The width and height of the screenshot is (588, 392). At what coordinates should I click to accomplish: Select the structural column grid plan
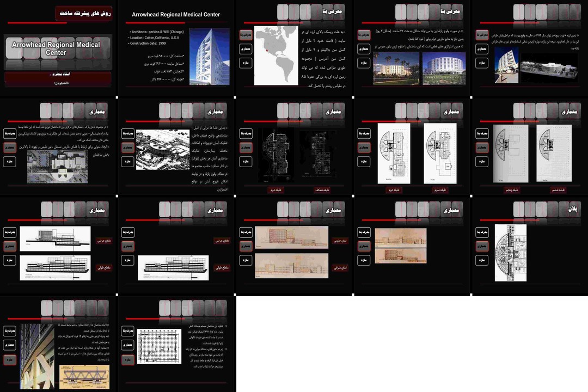[159, 346]
